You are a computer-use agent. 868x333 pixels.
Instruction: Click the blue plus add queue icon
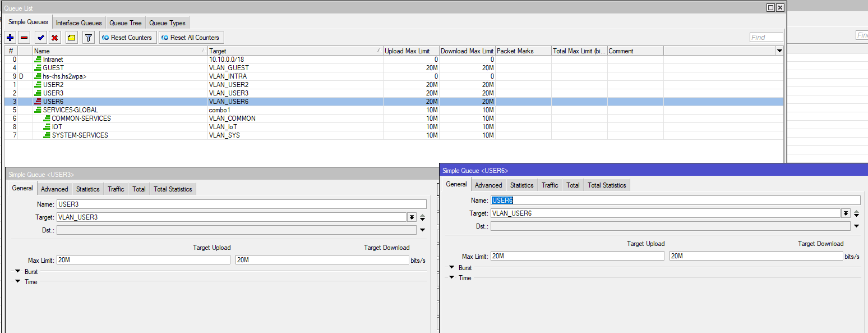click(x=10, y=38)
